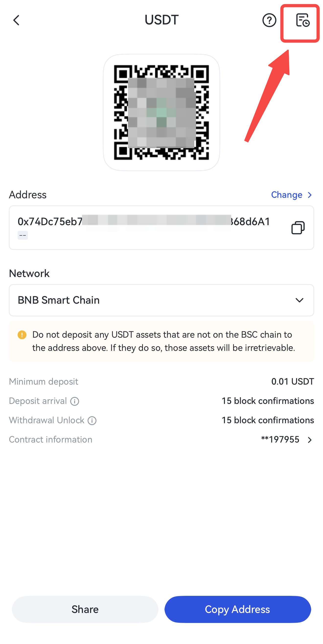Tap the contract number **197955
This screenshot has height=644, width=323.
click(280, 440)
